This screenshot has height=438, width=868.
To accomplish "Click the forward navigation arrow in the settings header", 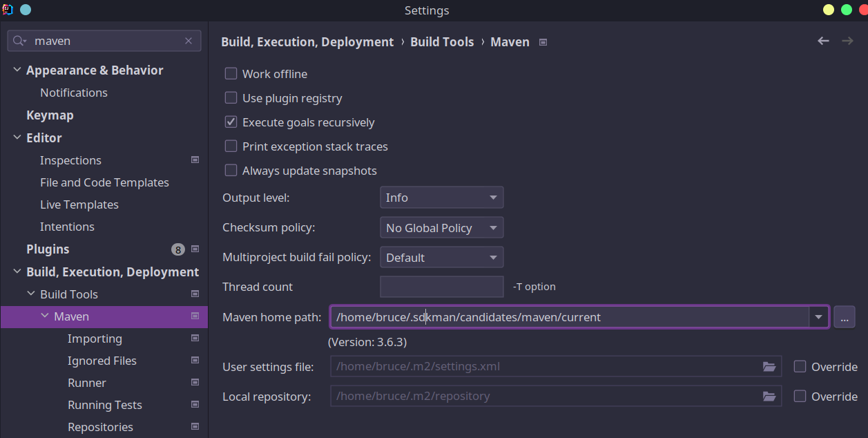I will tap(847, 41).
